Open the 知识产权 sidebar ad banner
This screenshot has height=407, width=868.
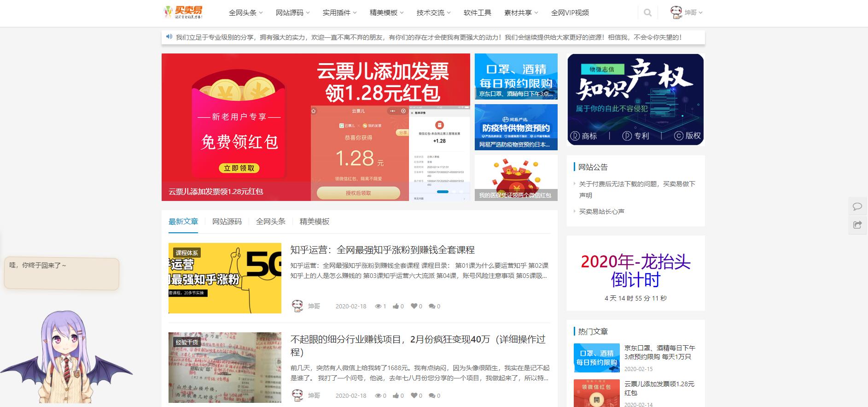635,100
